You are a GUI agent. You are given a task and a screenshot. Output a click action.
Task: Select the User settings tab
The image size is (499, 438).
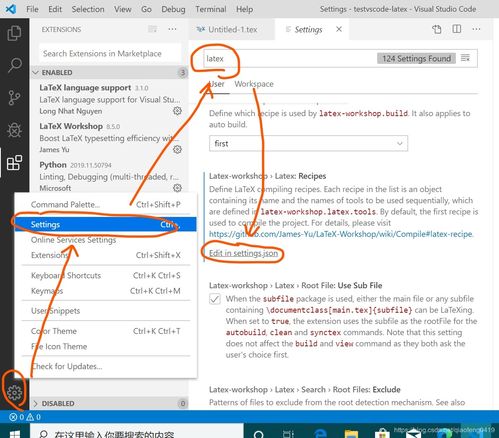tap(217, 84)
